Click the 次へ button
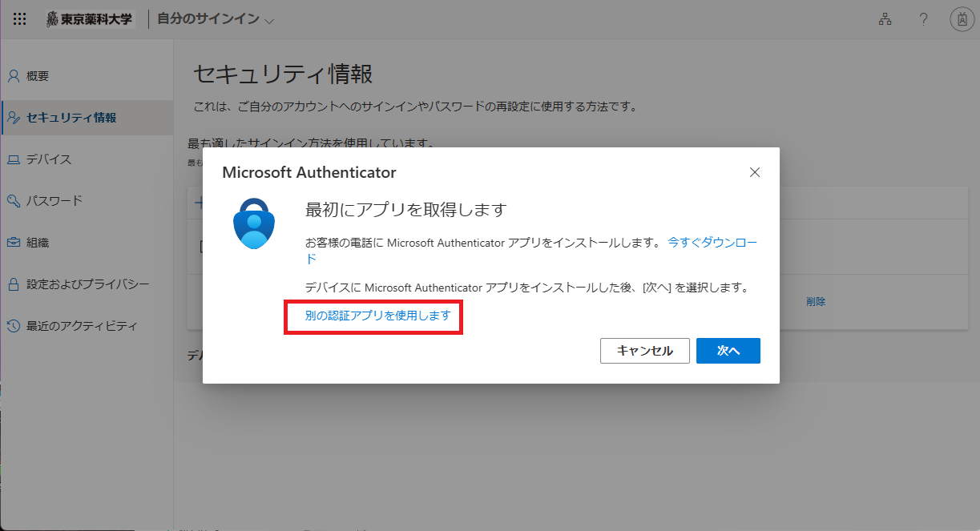 tap(728, 350)
